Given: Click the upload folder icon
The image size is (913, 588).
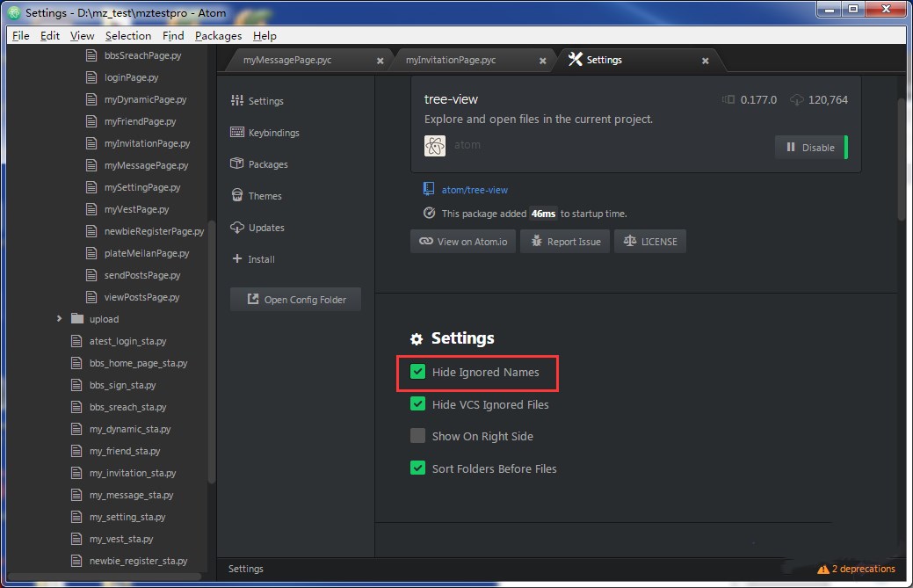Looking at the screenshot, I should click(77, 318).
